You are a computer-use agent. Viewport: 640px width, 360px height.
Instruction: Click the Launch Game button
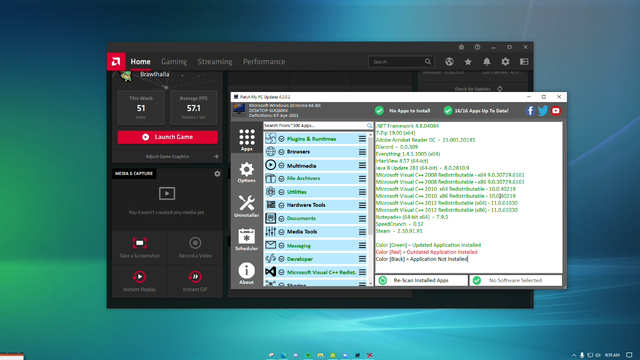[167, 137]
